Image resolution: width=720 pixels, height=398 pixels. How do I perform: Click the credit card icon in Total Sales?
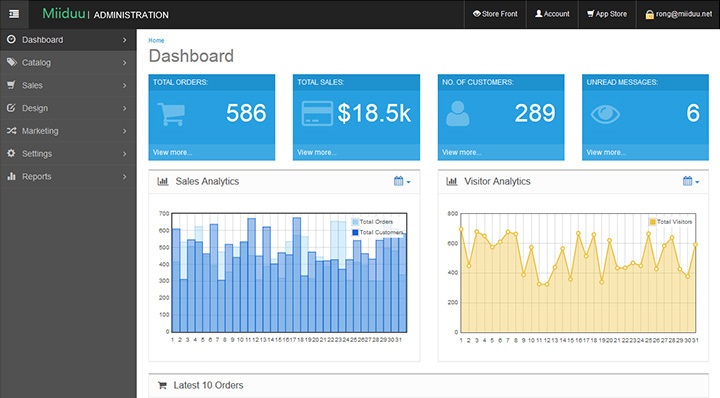[317, 113]
